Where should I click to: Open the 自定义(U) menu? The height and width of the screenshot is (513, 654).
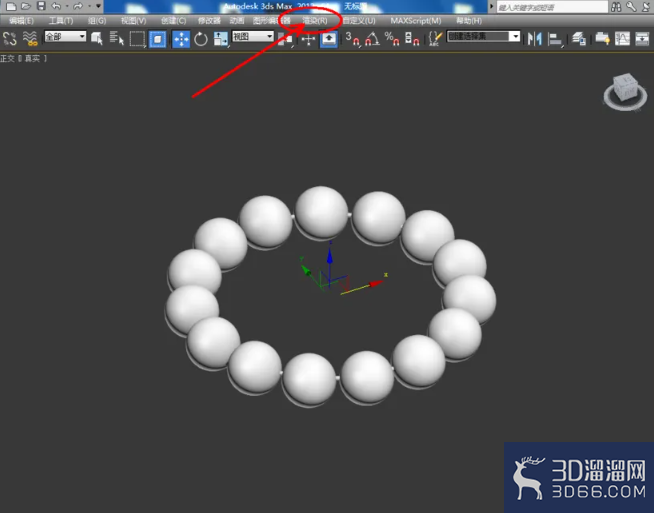coord(359,20)
